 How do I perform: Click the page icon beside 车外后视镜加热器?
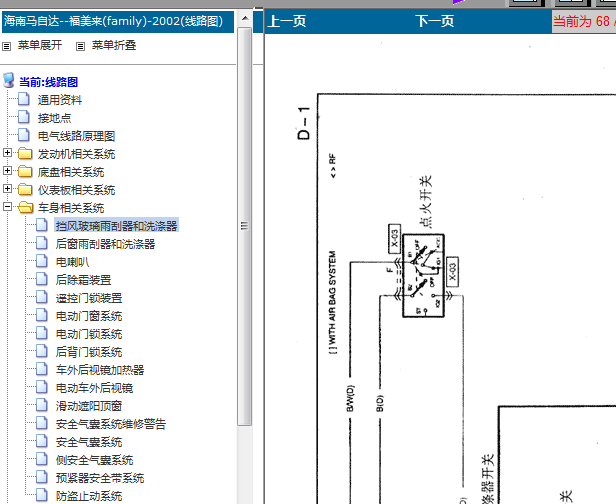pos(42,369)
